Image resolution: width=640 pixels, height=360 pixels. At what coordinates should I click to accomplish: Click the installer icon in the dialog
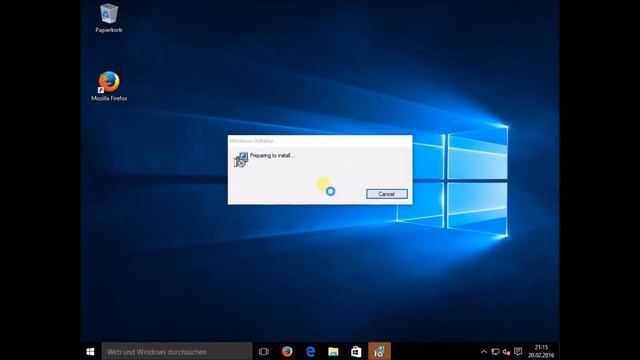click(241, 160)
